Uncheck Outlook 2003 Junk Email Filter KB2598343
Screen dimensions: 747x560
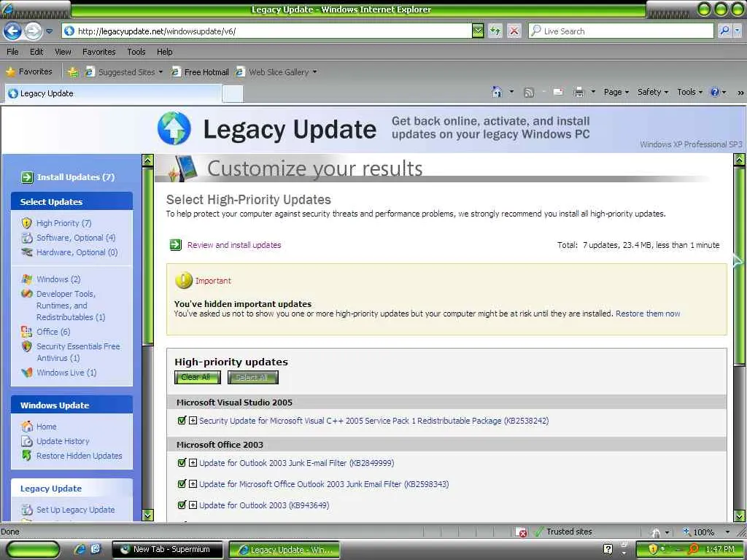pyautogui.click(x=182, y=484)
